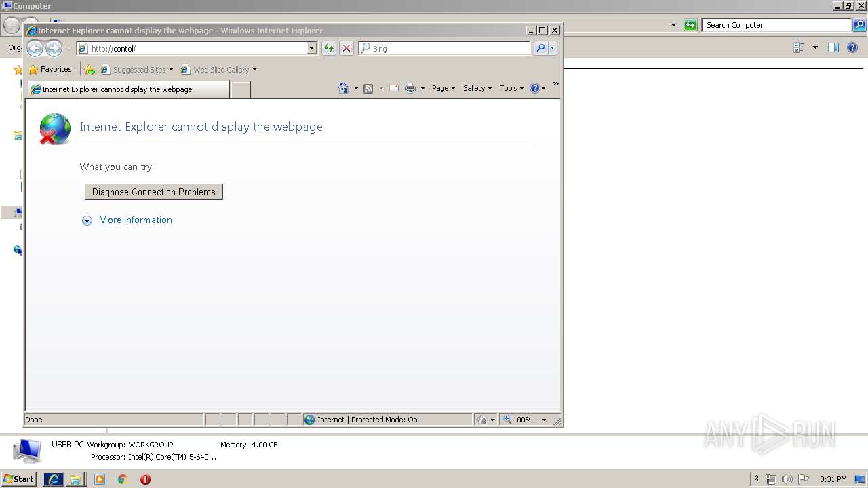Screen dimensions: 868x488
Task: Click the 'Done' status bar text
Action: click(34, 420)
